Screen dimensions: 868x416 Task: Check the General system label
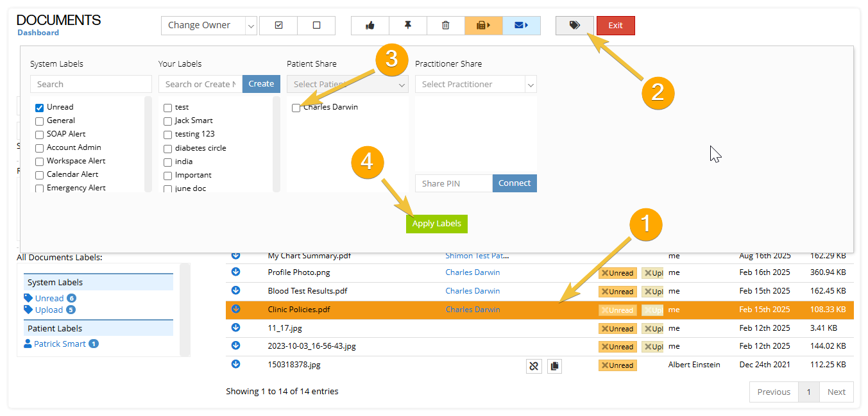(40, 121)
